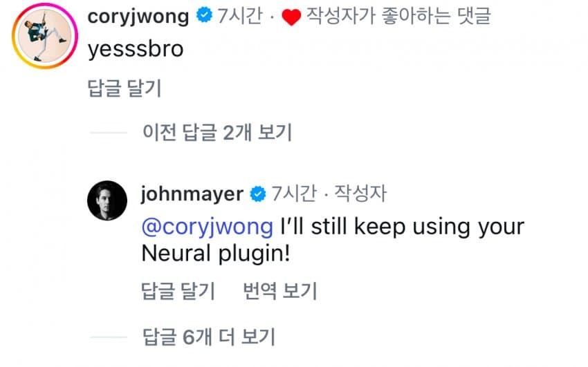The width and height of the screenshot is (588, 367).
Task: Expand 답글 6개 더 보기
Action: tap(209, 337)
